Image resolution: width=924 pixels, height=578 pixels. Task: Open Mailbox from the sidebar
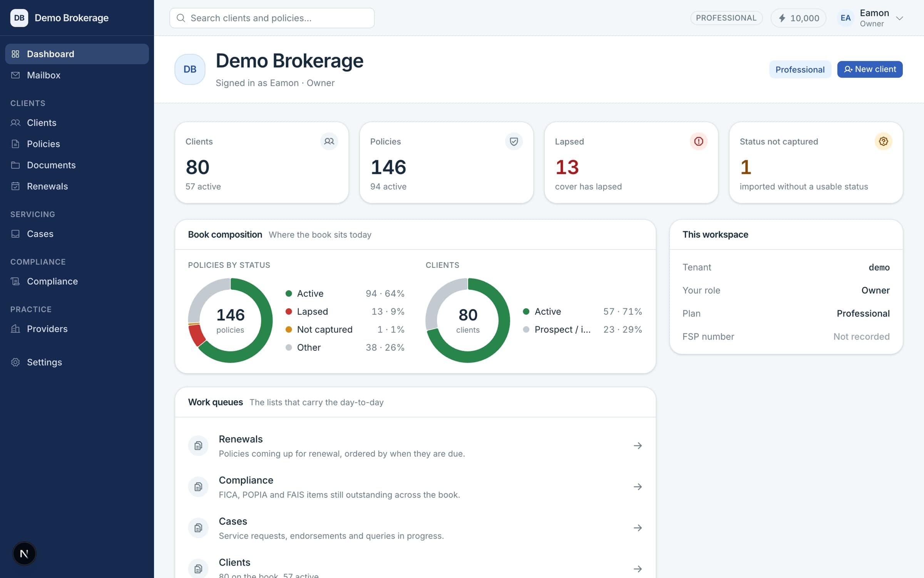pyautogui.click(x=77, y=75)
